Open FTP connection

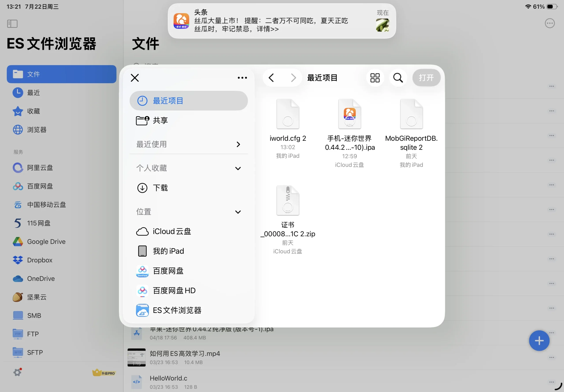coord(61,334)
